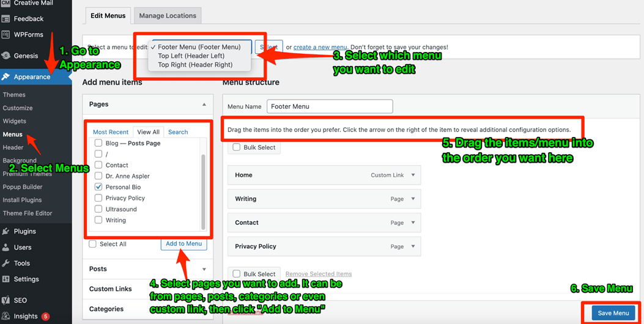Open the Genesis menu icon
The height and width of the screenshot is (324, 644).
6,56
